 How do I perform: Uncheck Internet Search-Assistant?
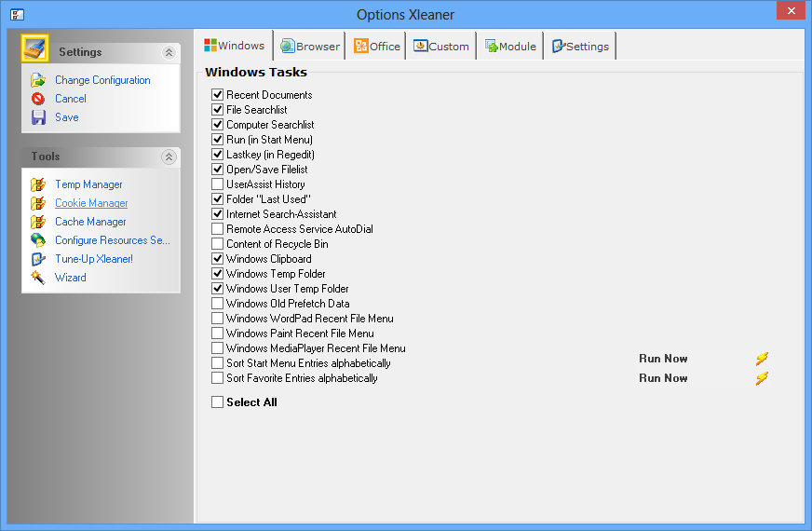(218, 214)
